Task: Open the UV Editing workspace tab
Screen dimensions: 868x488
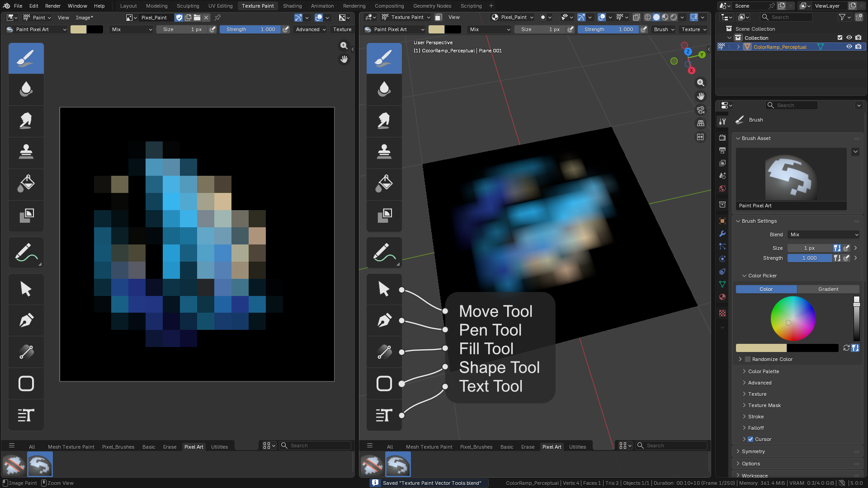Action: click(x=220, y=6)
